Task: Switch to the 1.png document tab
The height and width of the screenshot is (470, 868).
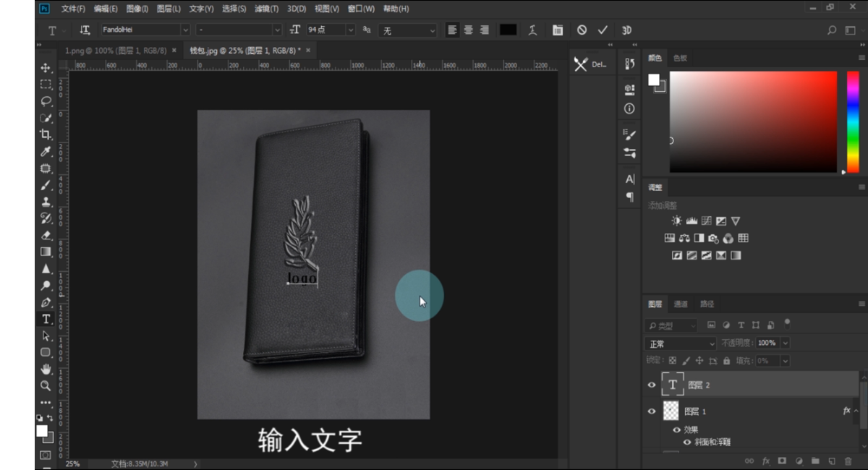Action: (116, 51)
